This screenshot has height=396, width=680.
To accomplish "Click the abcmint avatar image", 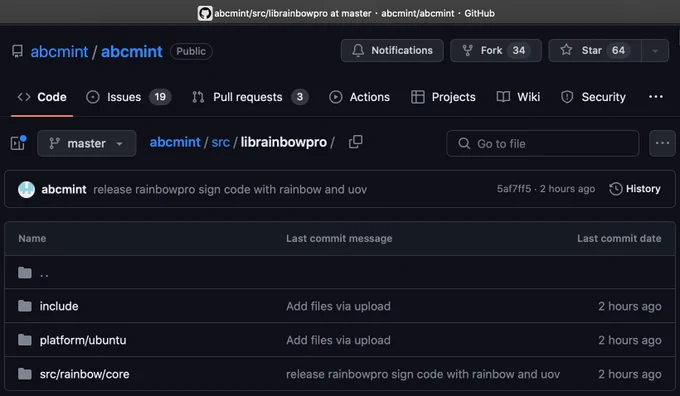I will [x=26, y=190].
